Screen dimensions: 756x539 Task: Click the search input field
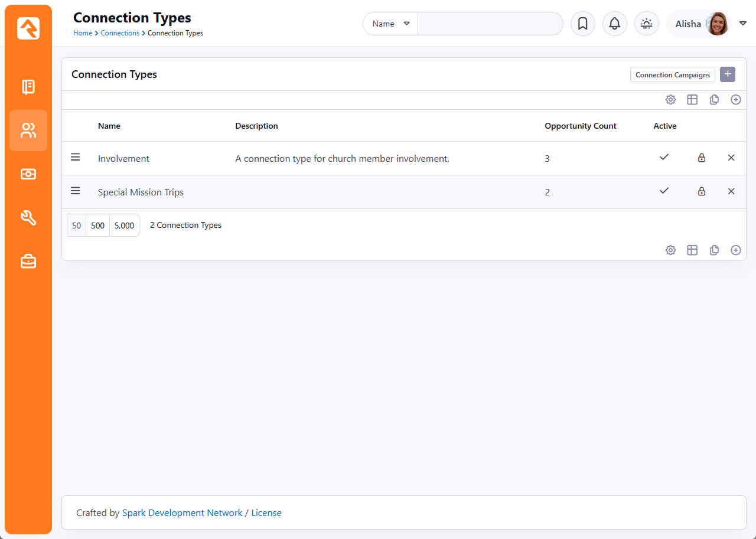[490, 24]
